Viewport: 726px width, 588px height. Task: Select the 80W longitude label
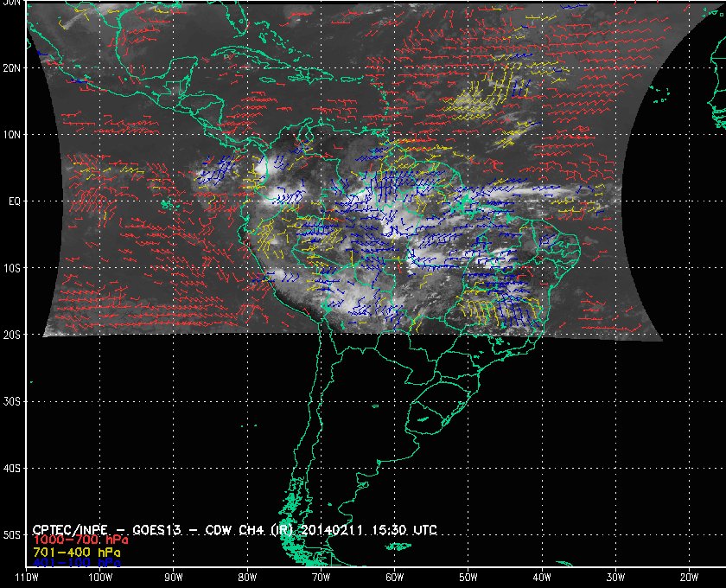pos(247,578)
